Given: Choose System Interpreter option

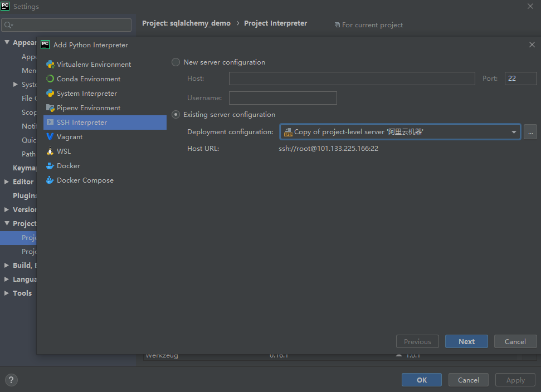Looking at the screenshot, I should tap(105, 94).
